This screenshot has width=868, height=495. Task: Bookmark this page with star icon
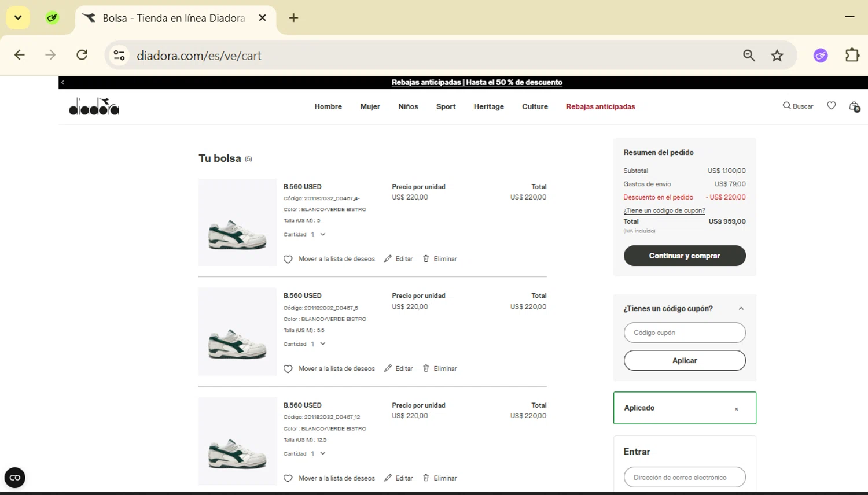click(777, 56)
